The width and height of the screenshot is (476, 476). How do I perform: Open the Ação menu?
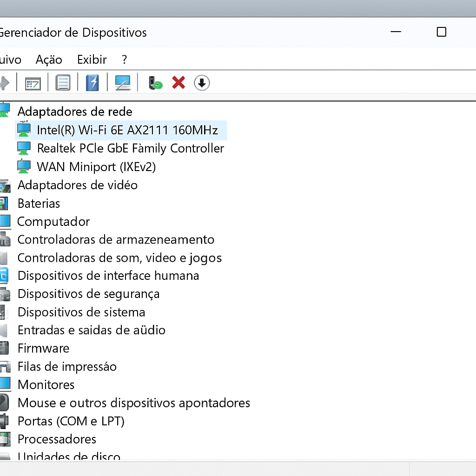tap(49, 59)
